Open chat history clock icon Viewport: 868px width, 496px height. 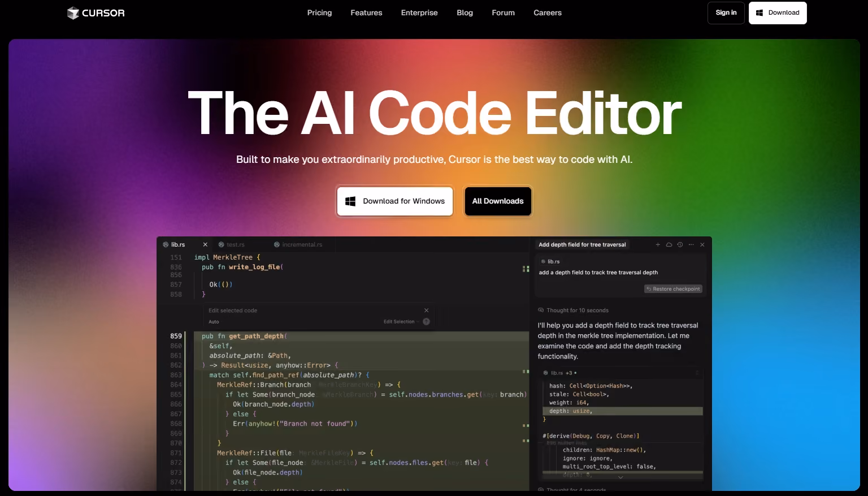click(680, 245)
